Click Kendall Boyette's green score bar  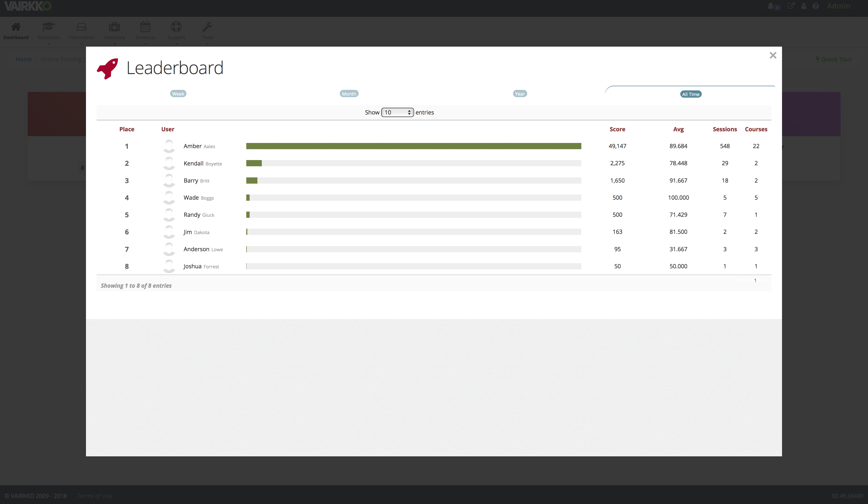[254, 163]
